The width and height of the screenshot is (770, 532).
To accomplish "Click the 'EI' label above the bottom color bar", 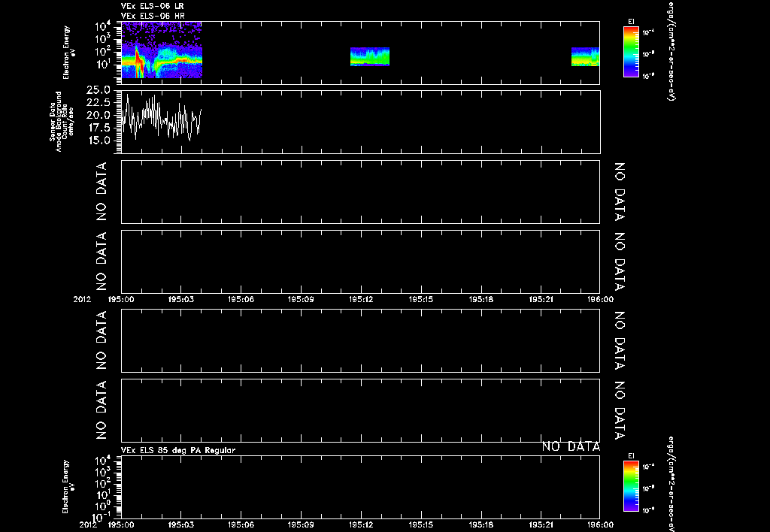I will (631, 456).
